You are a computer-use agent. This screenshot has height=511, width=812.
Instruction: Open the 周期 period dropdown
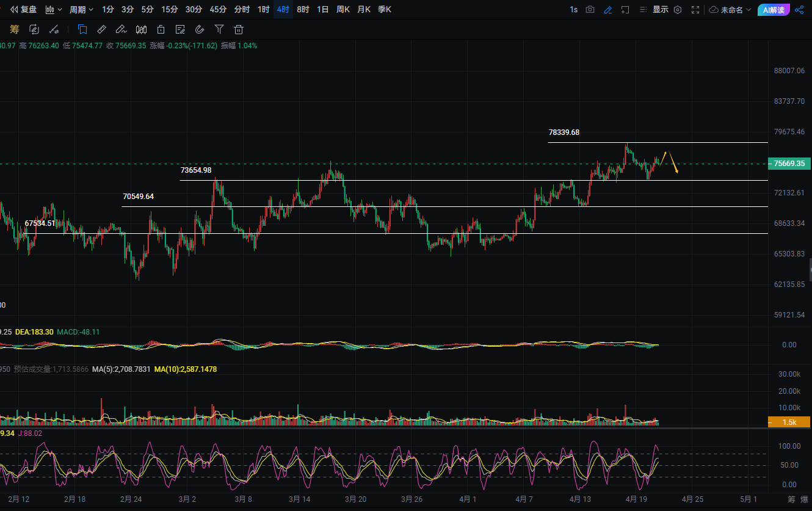click(81, 10)
